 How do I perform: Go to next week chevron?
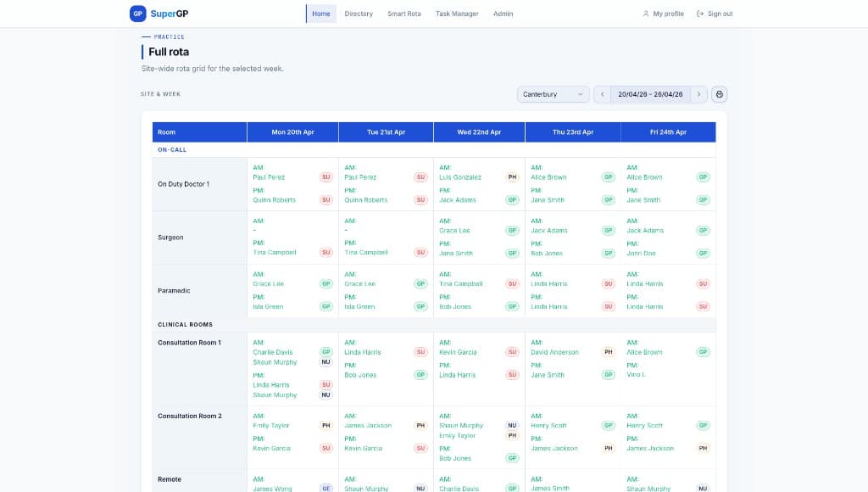tap(698, 94)
